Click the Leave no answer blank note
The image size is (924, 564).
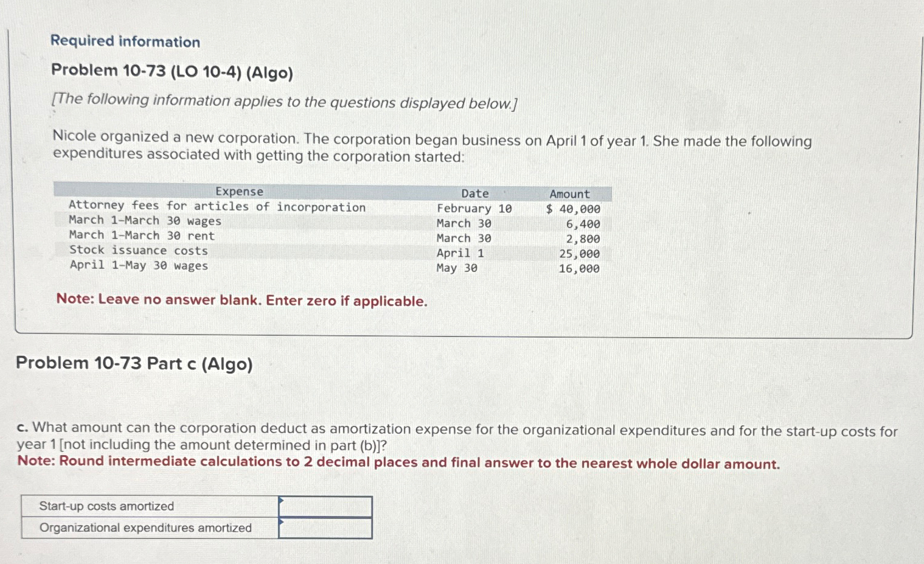(x=241, y=300)
